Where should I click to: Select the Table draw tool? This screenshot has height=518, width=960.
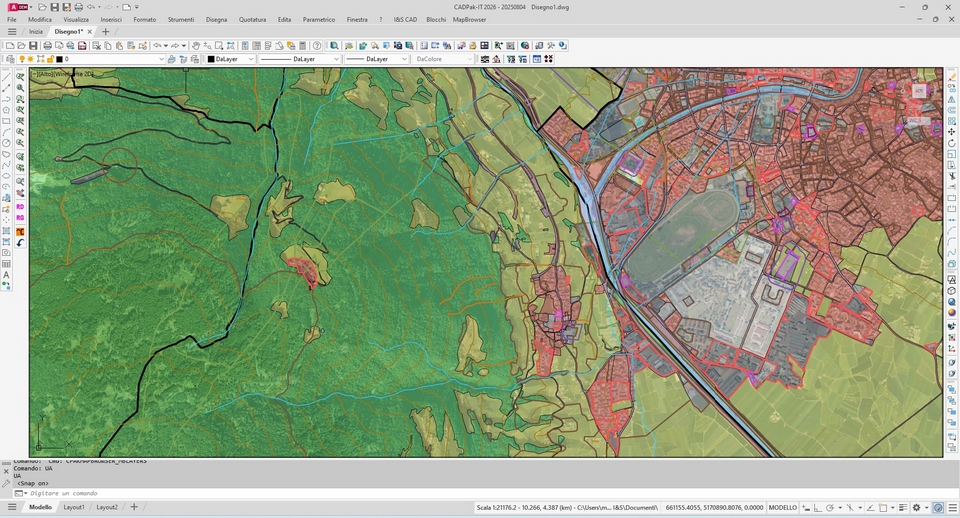pos(6,264)
